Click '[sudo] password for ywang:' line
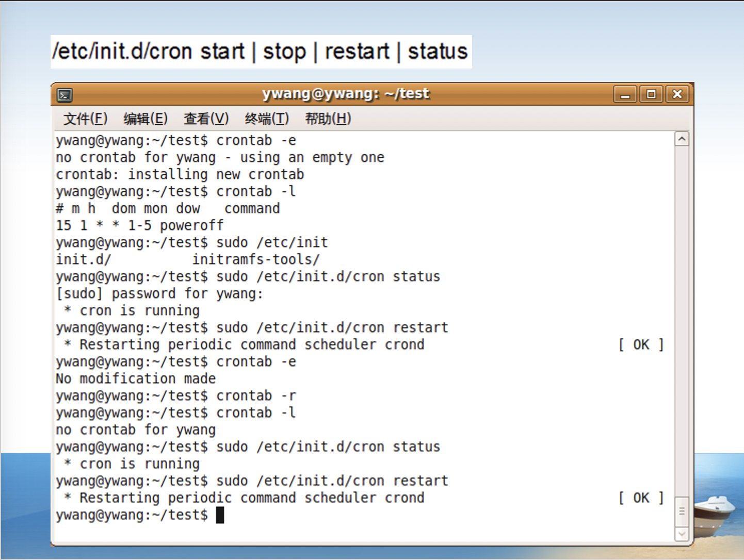Viewport: 744px width, 560px height. point(160,294)
